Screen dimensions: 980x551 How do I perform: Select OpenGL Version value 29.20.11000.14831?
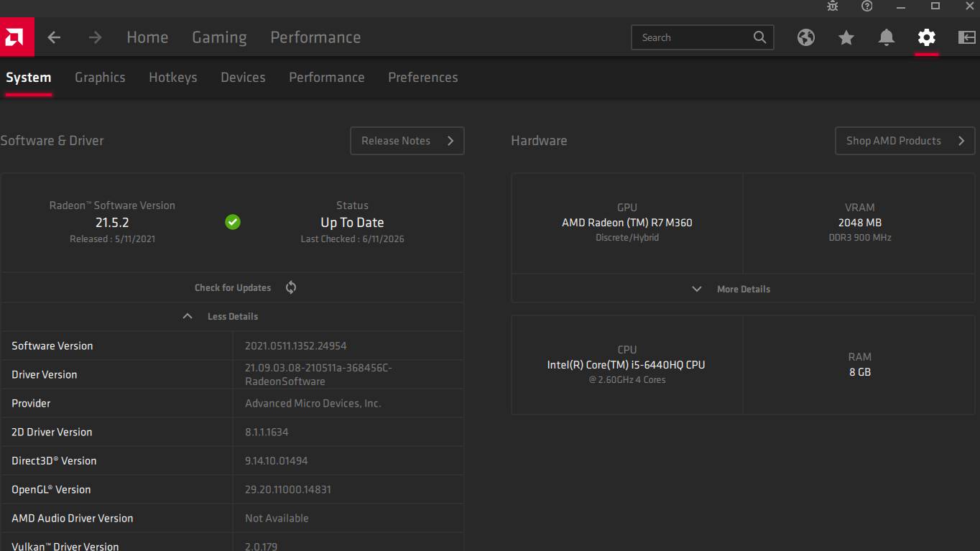(288, 489)
